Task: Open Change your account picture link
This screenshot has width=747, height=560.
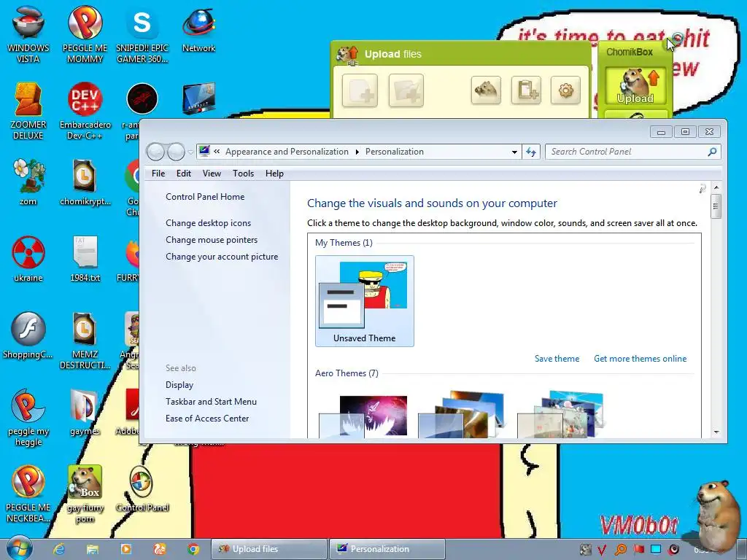Action: tap(222, 256)
